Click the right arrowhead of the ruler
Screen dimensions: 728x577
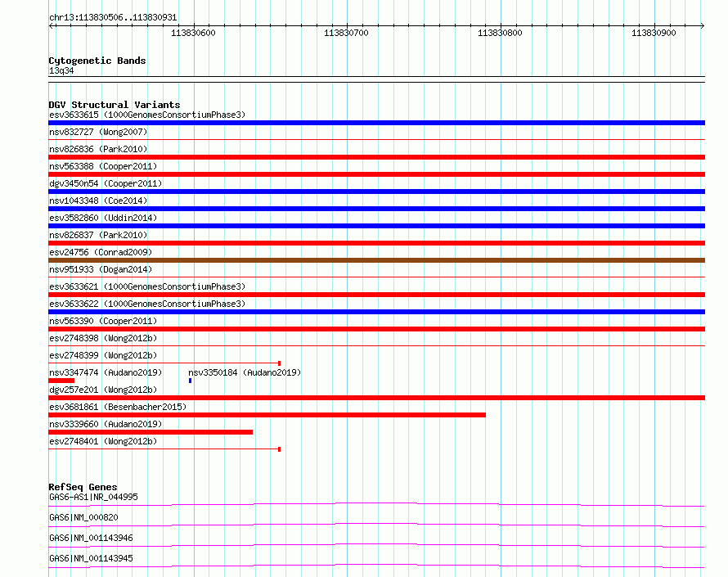tap(703, 25)
